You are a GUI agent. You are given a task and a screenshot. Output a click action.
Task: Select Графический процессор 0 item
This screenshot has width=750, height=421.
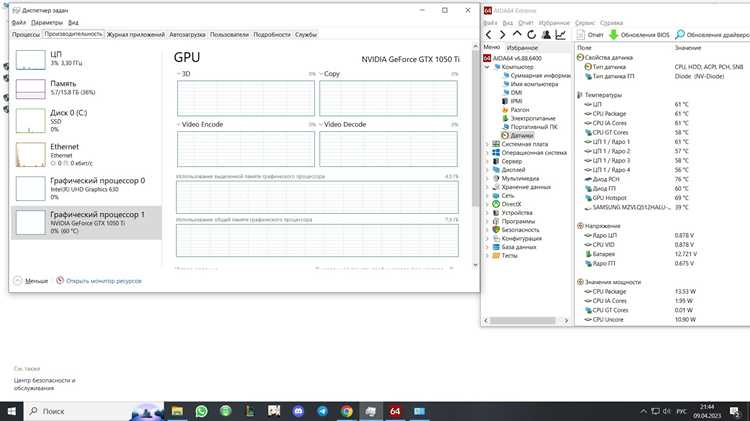coord(86,188)
